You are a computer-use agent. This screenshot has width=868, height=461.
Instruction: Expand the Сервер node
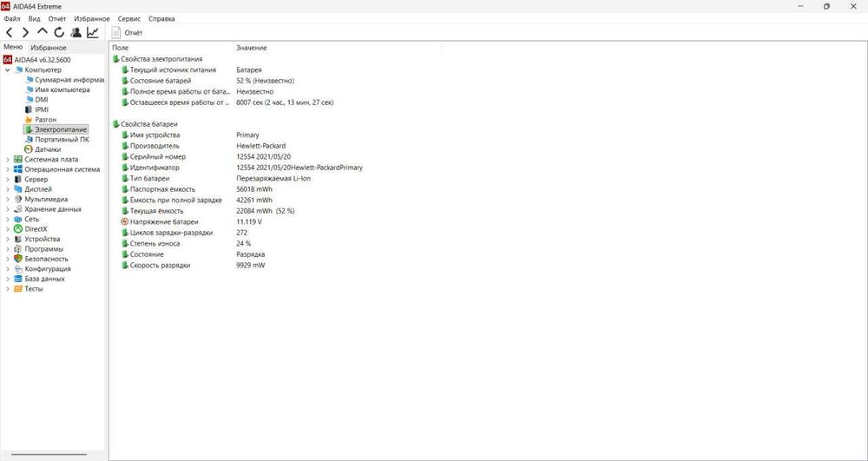pyautogui.click(x=7, y=180)
